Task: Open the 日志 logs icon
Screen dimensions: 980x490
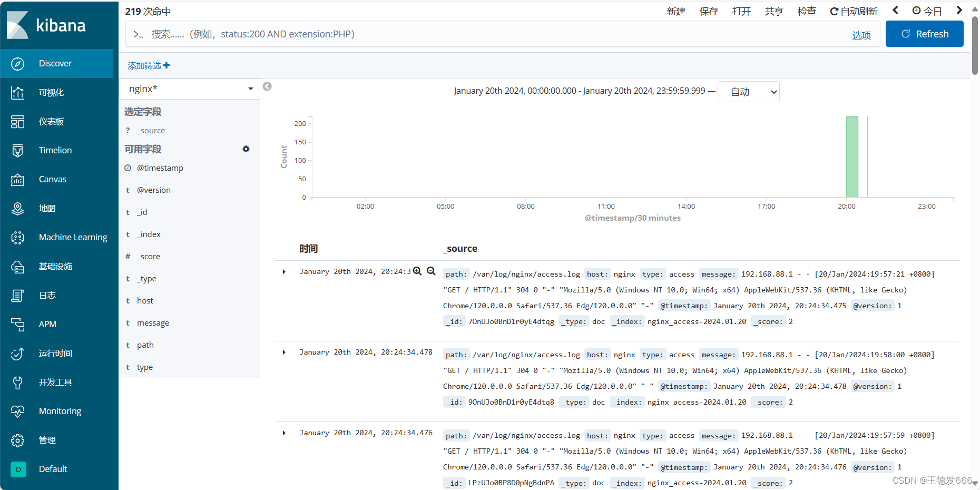Action: coord(17,296)
